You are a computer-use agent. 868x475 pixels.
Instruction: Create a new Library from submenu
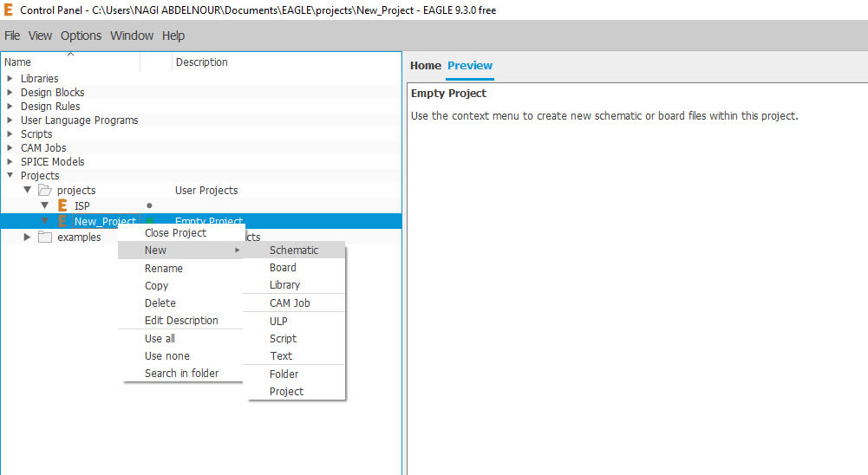click(294, 285)
